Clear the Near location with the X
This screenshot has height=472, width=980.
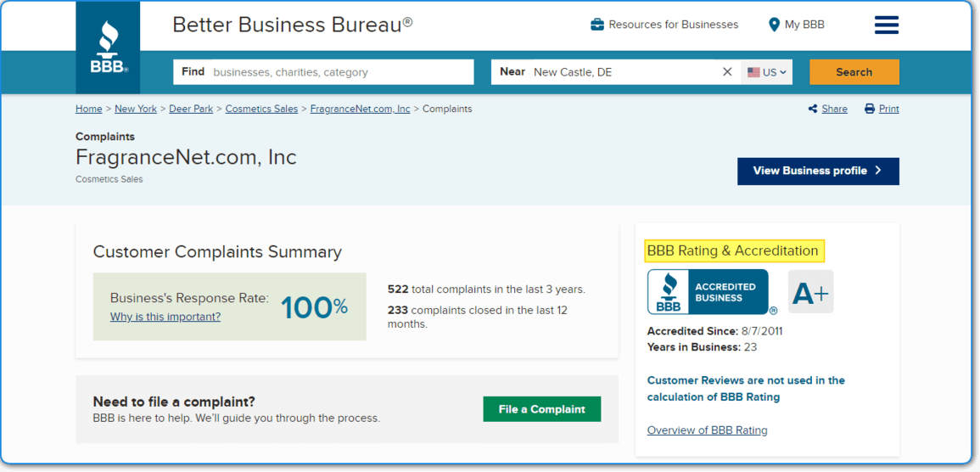click(x=727, y=72)
